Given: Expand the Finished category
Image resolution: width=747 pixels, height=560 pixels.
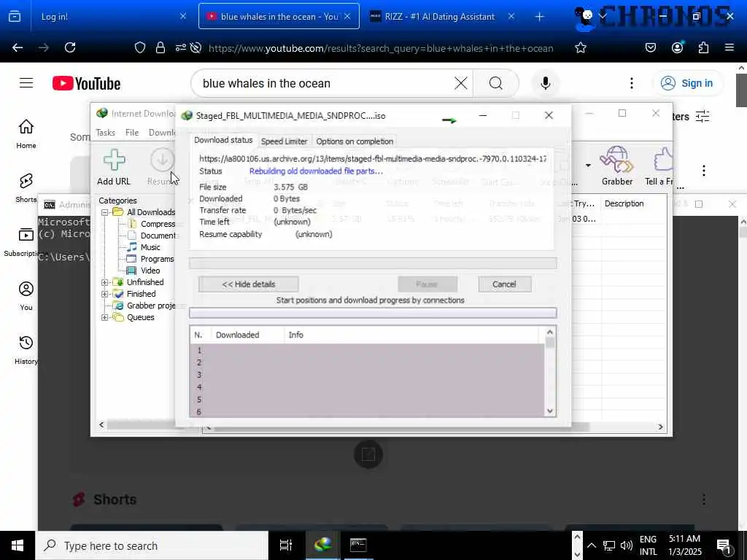Looking at the screenshot, I should [x=104, y=295].
